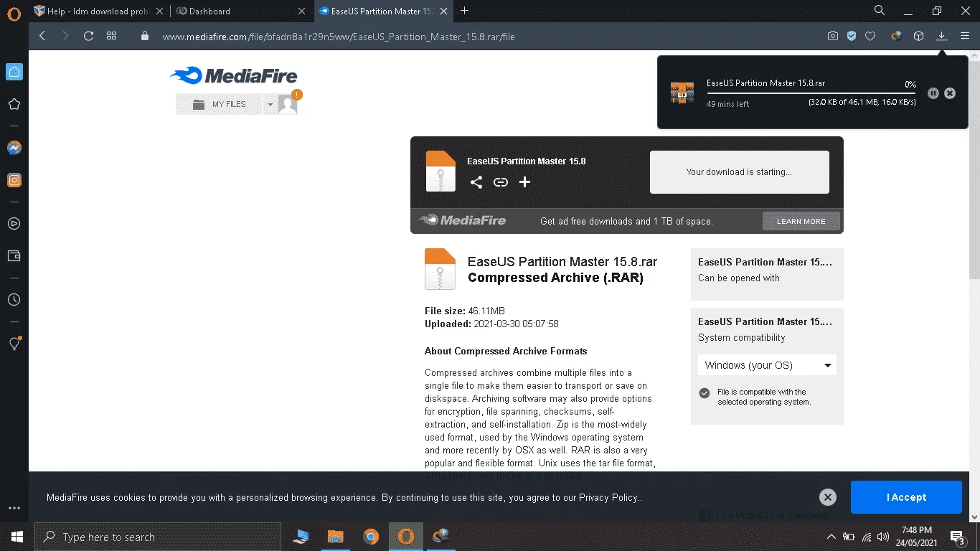Open Messenger in the Opera sidebar
This screenshot has height=551, width=980.
tap(14, 148)
